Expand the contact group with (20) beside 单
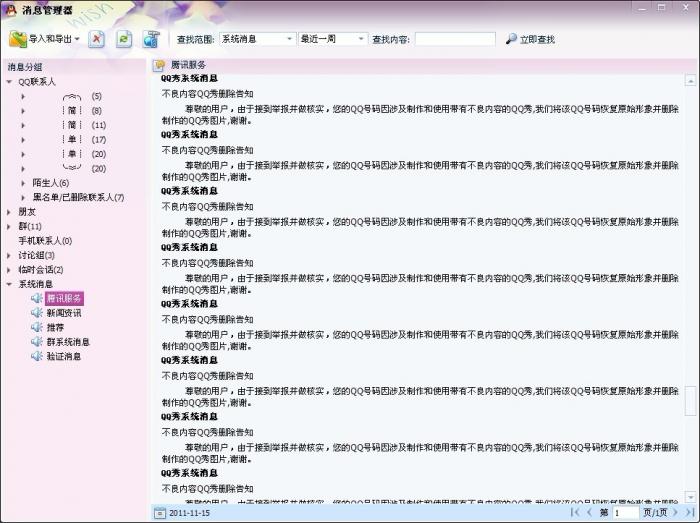The width and height of the screenshot is (700, 523). click(x=23, y=154)
